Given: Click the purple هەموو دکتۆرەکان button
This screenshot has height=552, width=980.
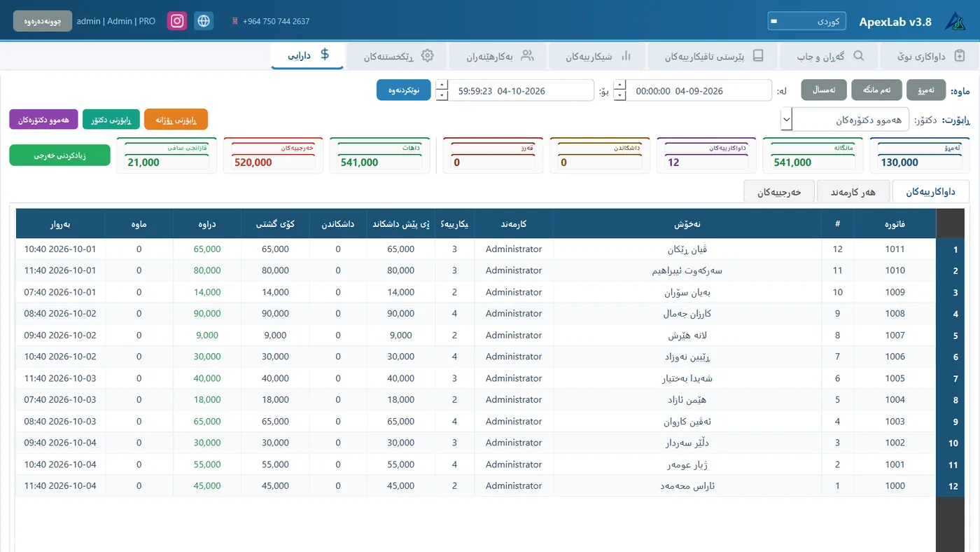Looking at the screenshot, I should click(44, 120).
